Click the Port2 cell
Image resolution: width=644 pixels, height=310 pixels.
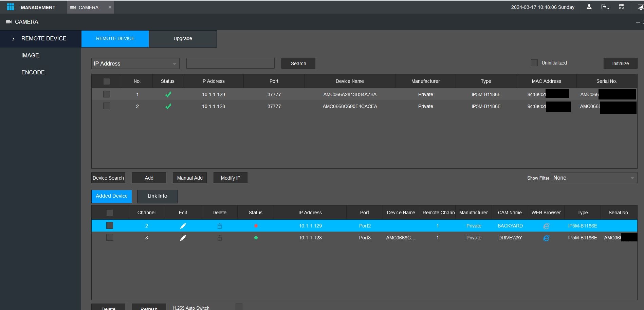365,226
